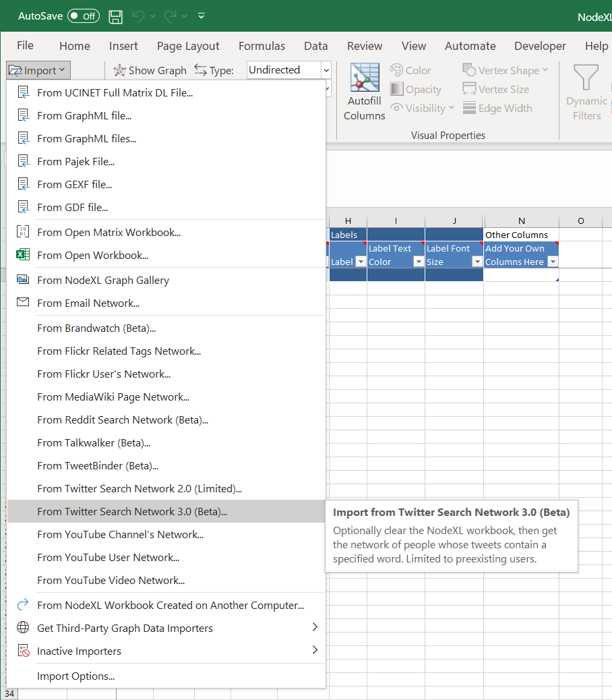
Task: Click the Vertex Shape button
Action: coord(506,70)
